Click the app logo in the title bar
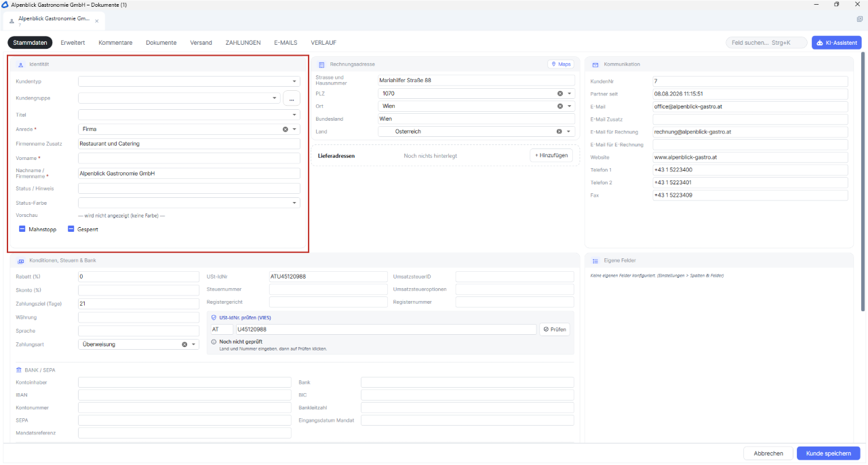 pyautogui.click(x=5, y=5)
